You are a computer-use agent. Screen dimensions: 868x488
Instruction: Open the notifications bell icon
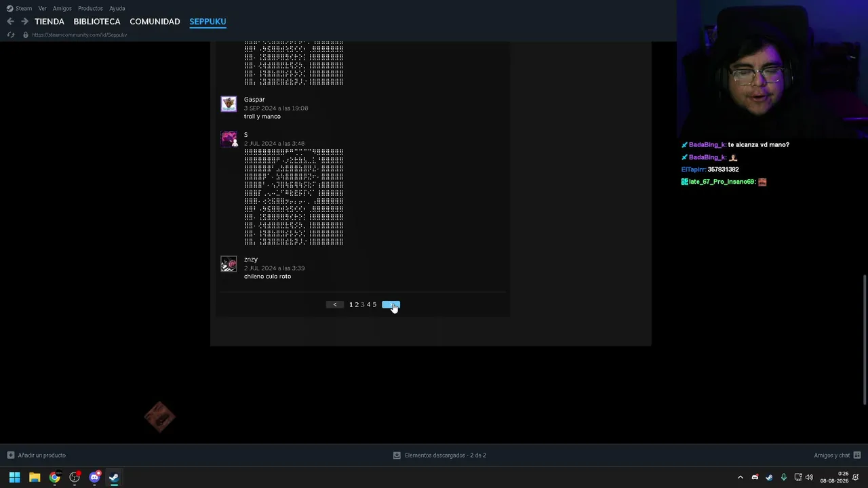[856, 478]
